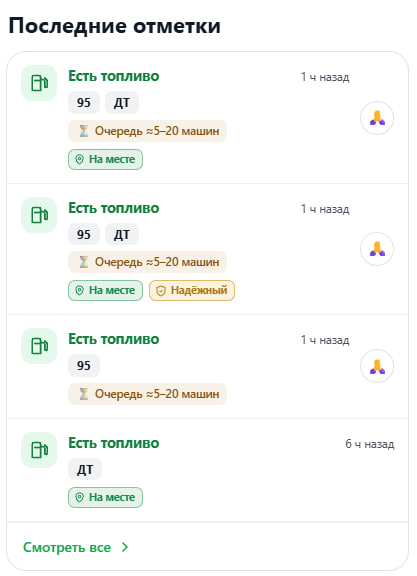Thank the first report with praying hands button
417x576 pixels.
pyautogui.click(x=377, y=118)
